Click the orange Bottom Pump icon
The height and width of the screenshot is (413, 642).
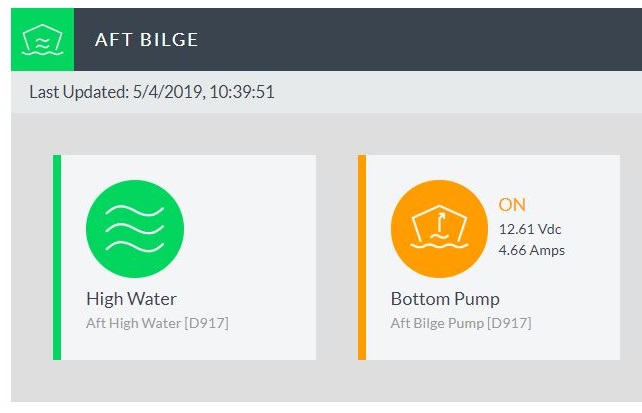point(439,229)
